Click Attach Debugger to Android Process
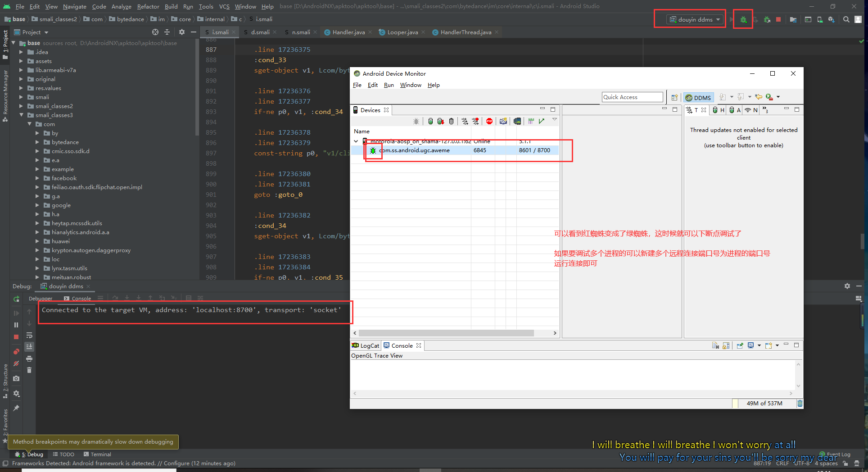Screen dimensions: 868x472 click(767, 20)
